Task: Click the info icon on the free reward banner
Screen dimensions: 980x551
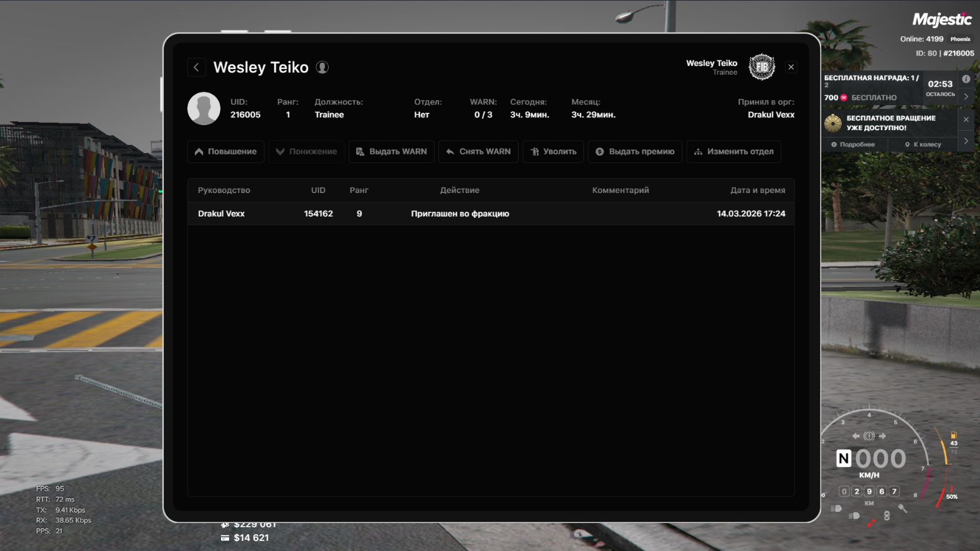Action: [966, 79]
